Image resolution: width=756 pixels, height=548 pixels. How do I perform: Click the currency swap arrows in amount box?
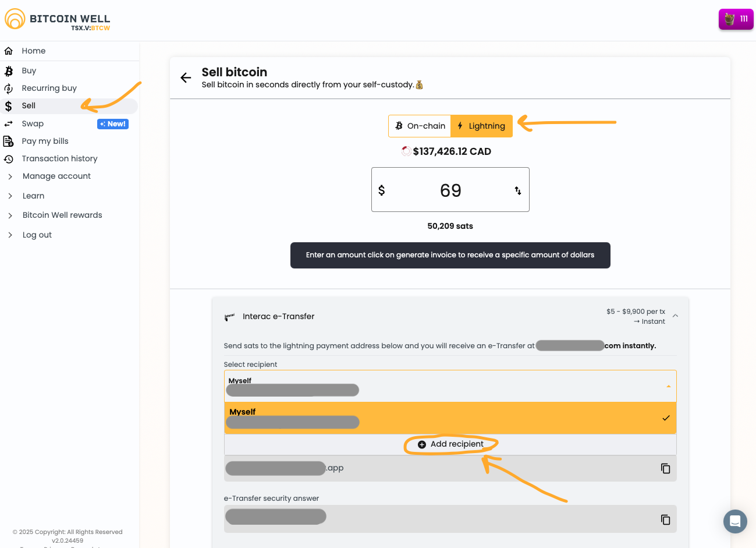coord(517,190)
